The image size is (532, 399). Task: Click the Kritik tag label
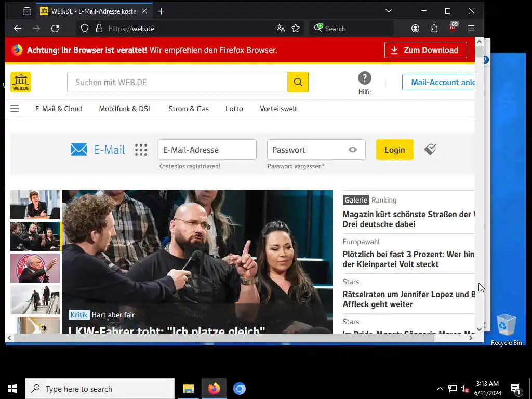(79, 315)
